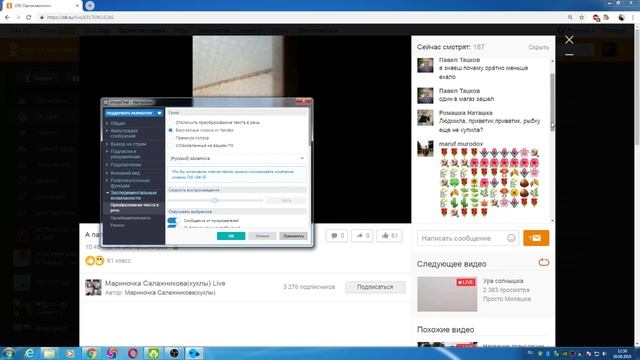This screenshot has height=360, width=640.
Task: Minimize the video player with the dash icon
Action: (569, 55)
